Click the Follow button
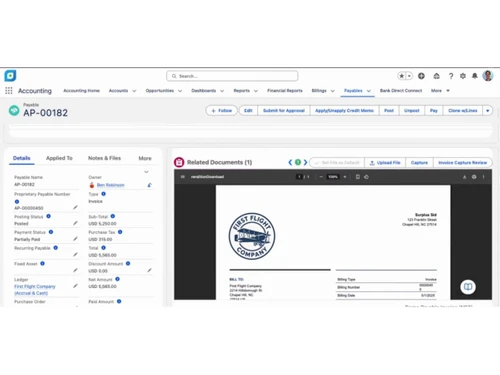Viewport: 500px width, 375px height. click(x=221, y=110)
